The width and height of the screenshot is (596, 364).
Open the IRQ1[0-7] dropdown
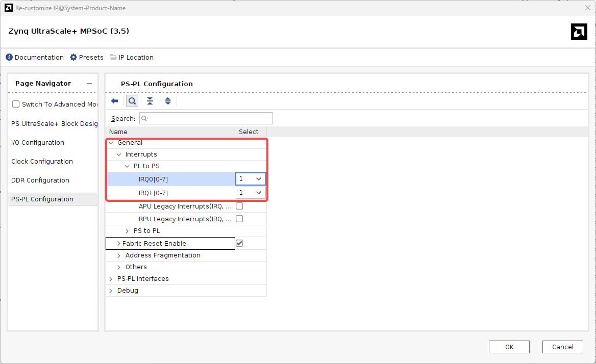click(x=258, y=193)
